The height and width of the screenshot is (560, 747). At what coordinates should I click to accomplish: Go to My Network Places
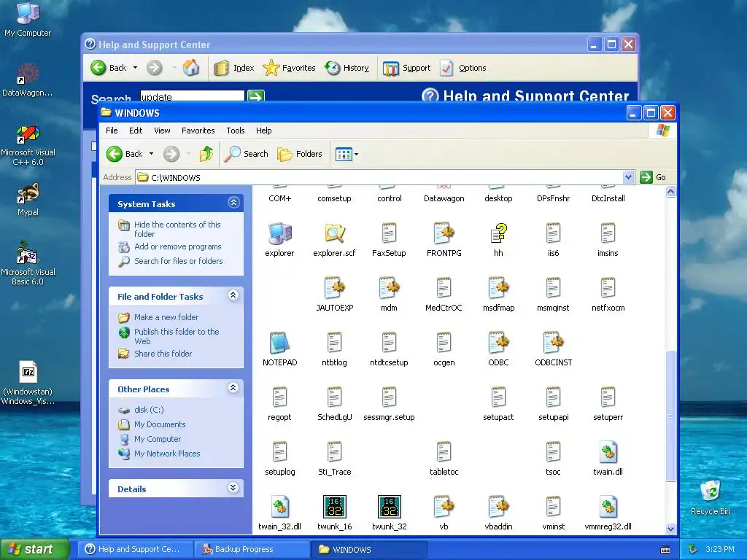tap(167, 454)
